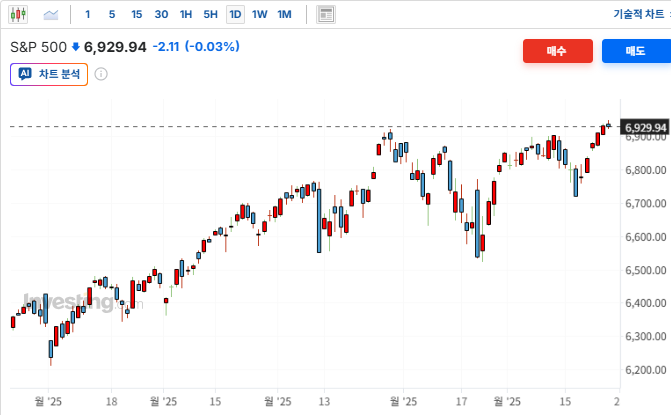Click the 13 date label on time axis
Image resolution: width=671 pixels, height=415 pixels.
click(324, 401)
